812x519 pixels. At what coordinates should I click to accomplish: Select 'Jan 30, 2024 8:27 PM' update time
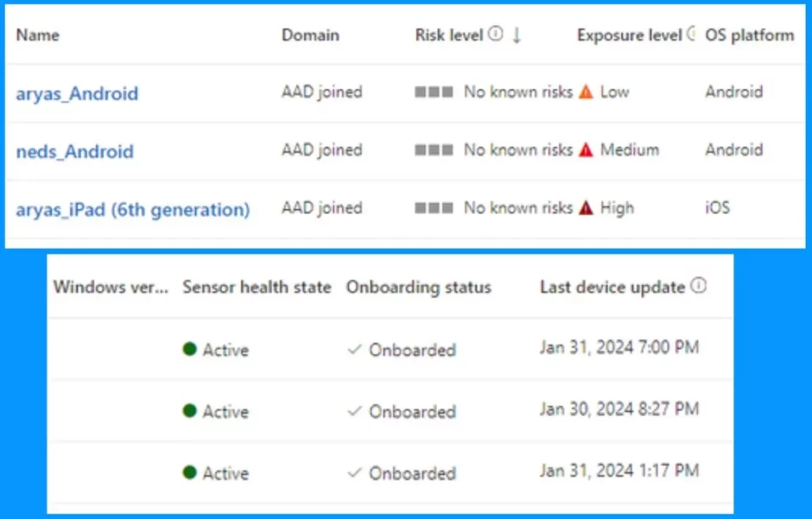point(619,410)
